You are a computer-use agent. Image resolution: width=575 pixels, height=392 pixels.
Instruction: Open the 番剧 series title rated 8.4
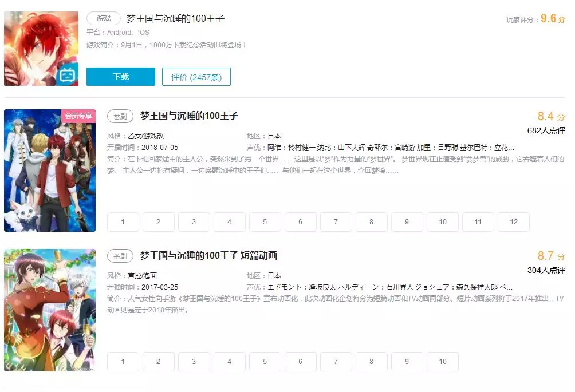point(189,116)
